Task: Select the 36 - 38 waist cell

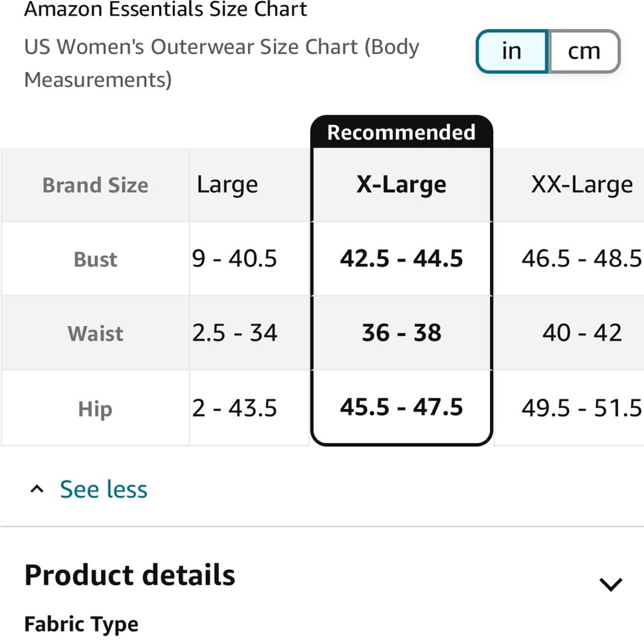Action: click(x=401, y=333)
